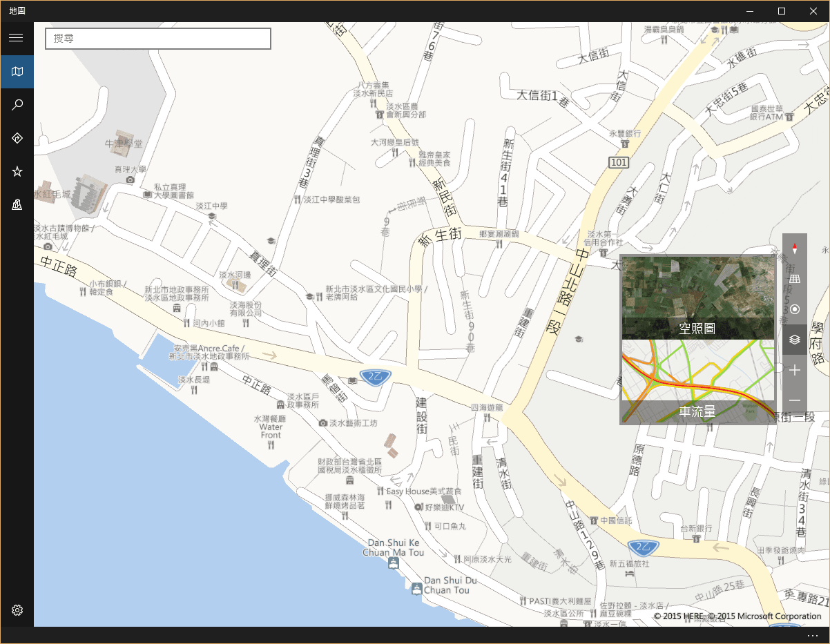Reset map rotation with the north compass
This screenshot has height=644, width=830.
coord(794,248)
